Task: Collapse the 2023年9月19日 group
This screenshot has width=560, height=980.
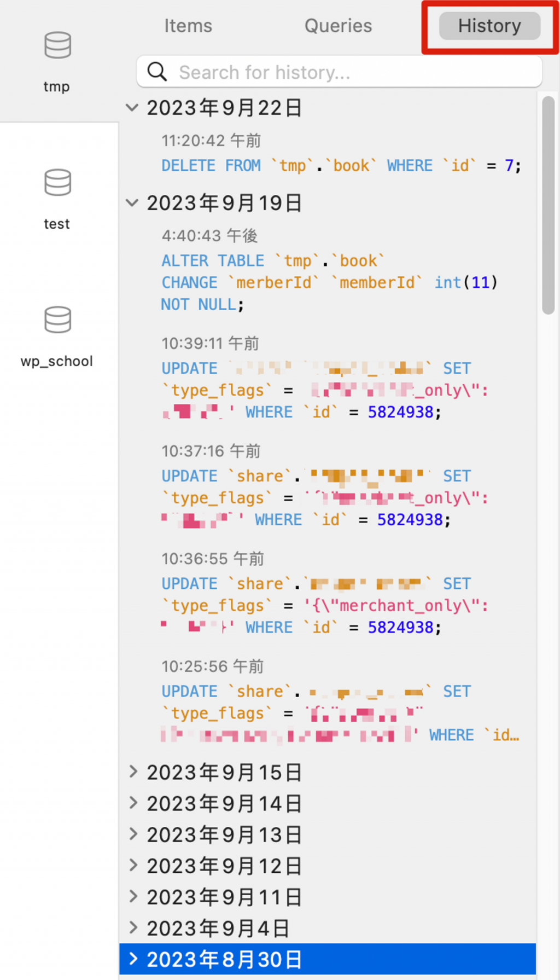Action: (x=132, y=202)
